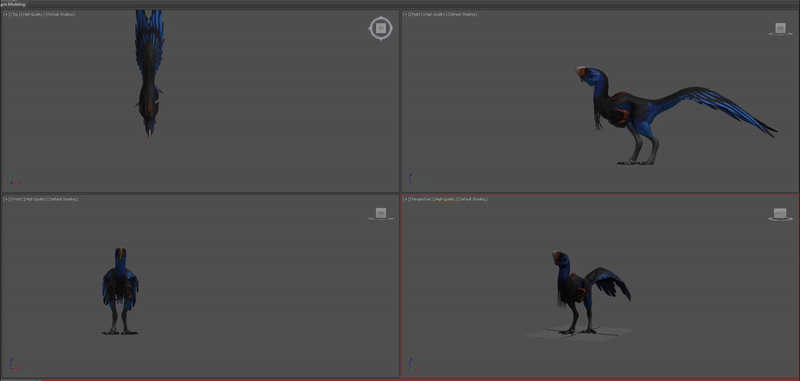800x381 pixels.
Task: Open the [+] general menu in Perspective viewport
Action: (406, 199)
